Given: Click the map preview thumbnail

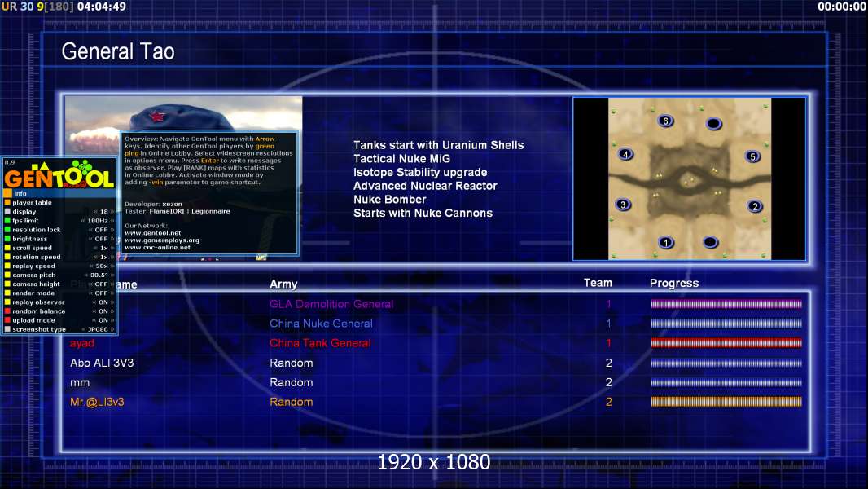Looking at the screenshot, I should coord(689,178).
